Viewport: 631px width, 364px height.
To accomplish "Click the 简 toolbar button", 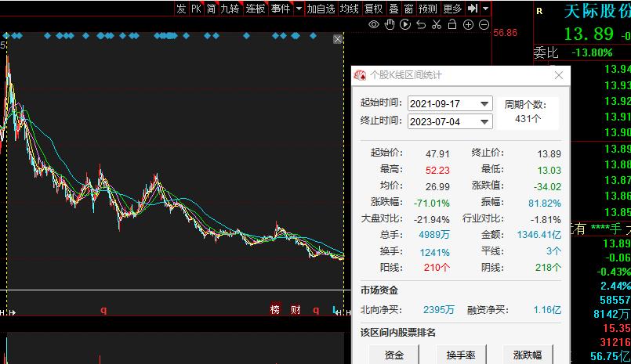I will coord(212,9).
